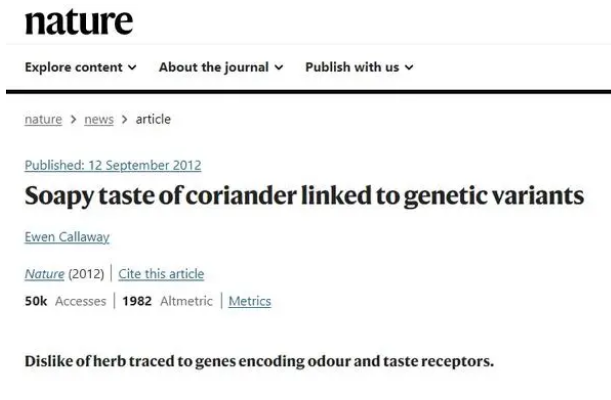Open the Published: 12 September 2012 link
Screen dimensions: 611x400
pyautogui.click(x=113, y=165)
